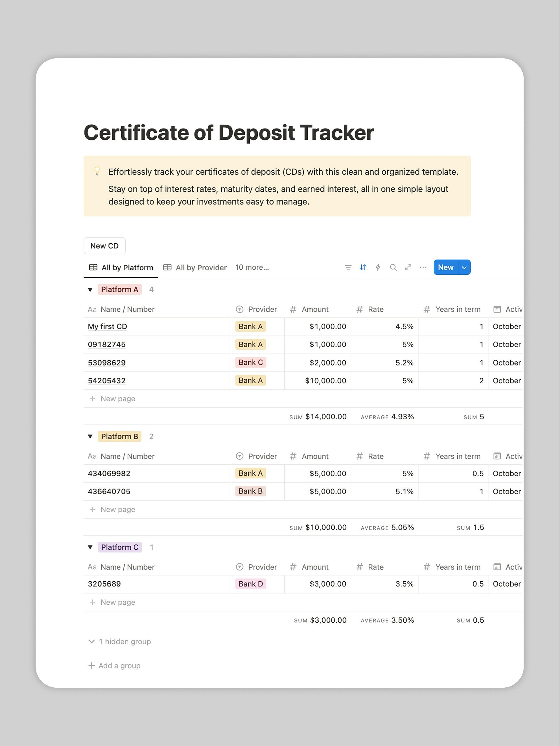This screenshot has width=560, height=746.
Task: Open automations lightning bolt icon
Action: 378,267
